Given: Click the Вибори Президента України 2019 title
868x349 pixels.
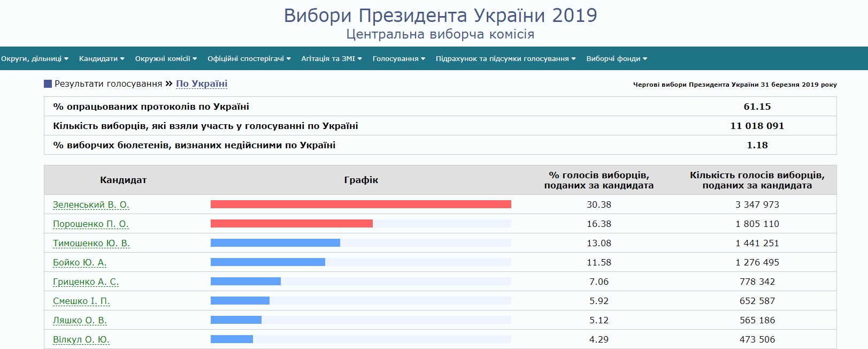Looking at the screenshot, I should 440,15.
